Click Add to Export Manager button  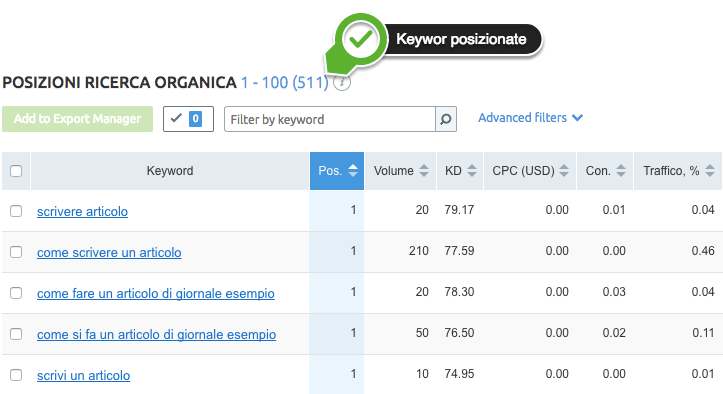click(x=77, y=119)
